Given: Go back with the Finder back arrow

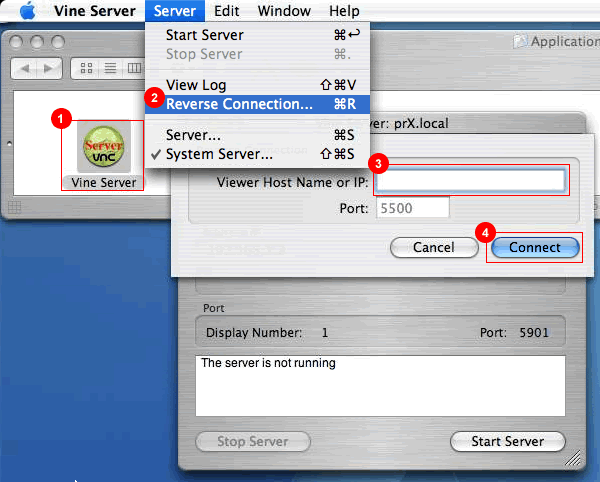Looking at the screenshot, I should 24,68.
